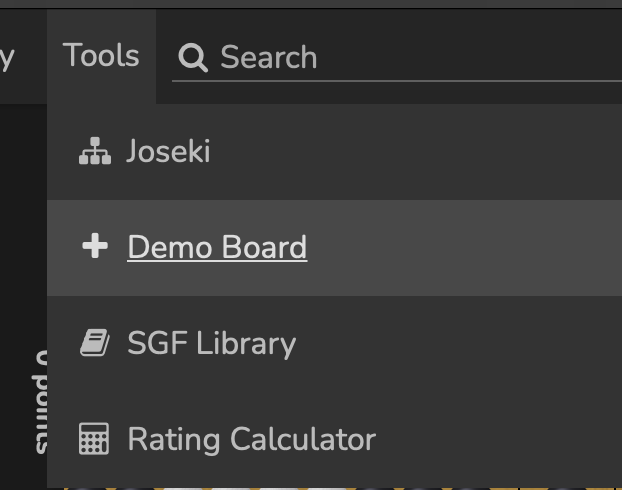622x490 pixels.
Task: Select the Joseki menu entry text
Action: pyautogui.click(x=168, y=151)
